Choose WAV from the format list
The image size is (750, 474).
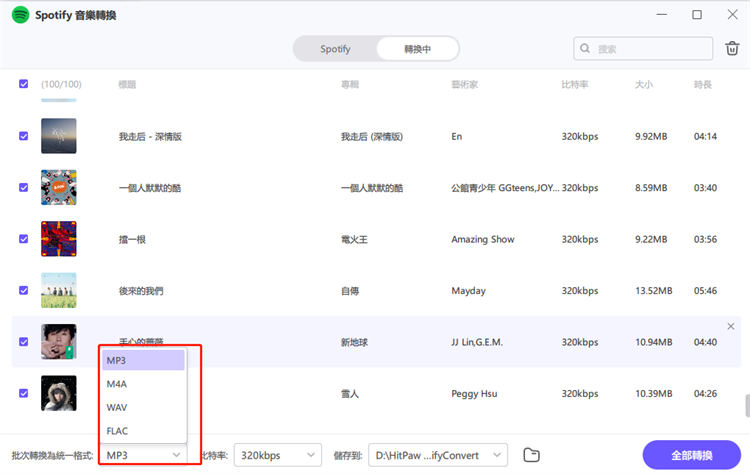[143, 407]
